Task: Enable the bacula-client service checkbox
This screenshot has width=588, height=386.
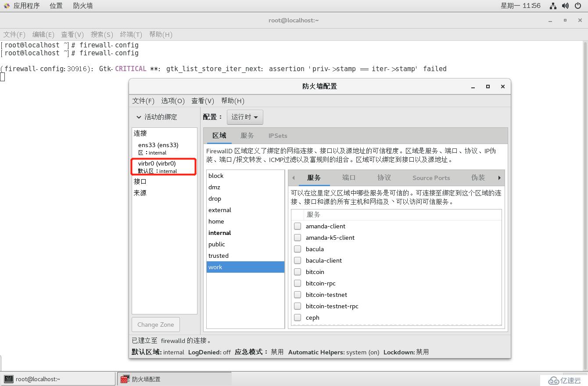Action: point(298,260)
